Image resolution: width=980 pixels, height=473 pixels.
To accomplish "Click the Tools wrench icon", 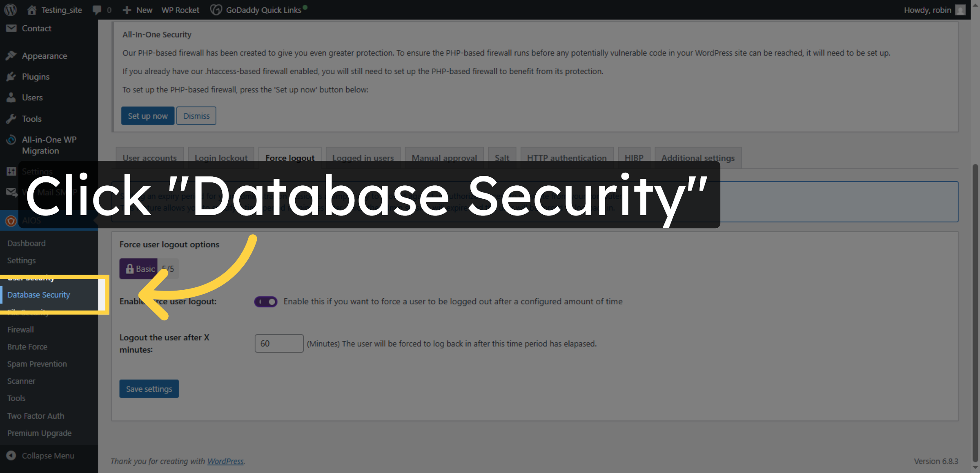I will (x=11, y=118).
